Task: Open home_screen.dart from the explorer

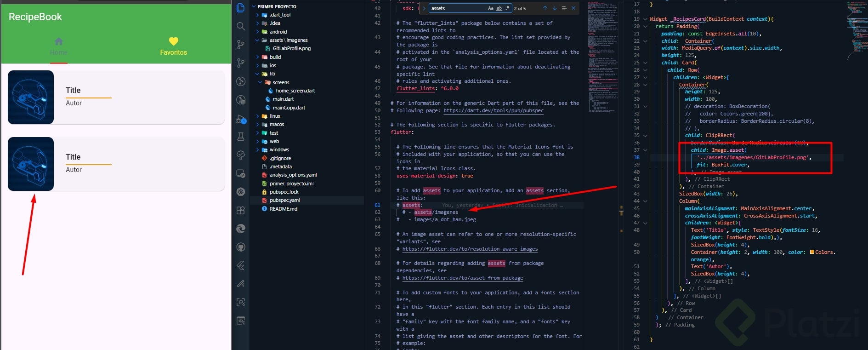Action: [x=295, y=91]
